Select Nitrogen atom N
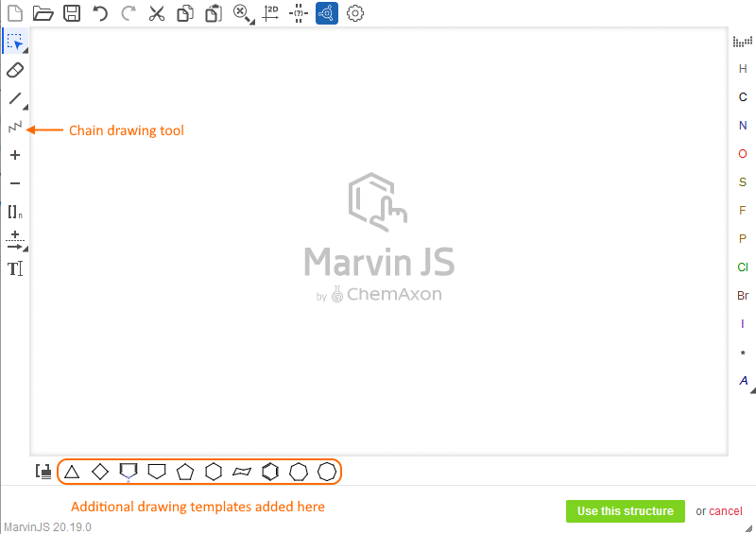This screenshot has width=756, height=534. pos(743,126)
